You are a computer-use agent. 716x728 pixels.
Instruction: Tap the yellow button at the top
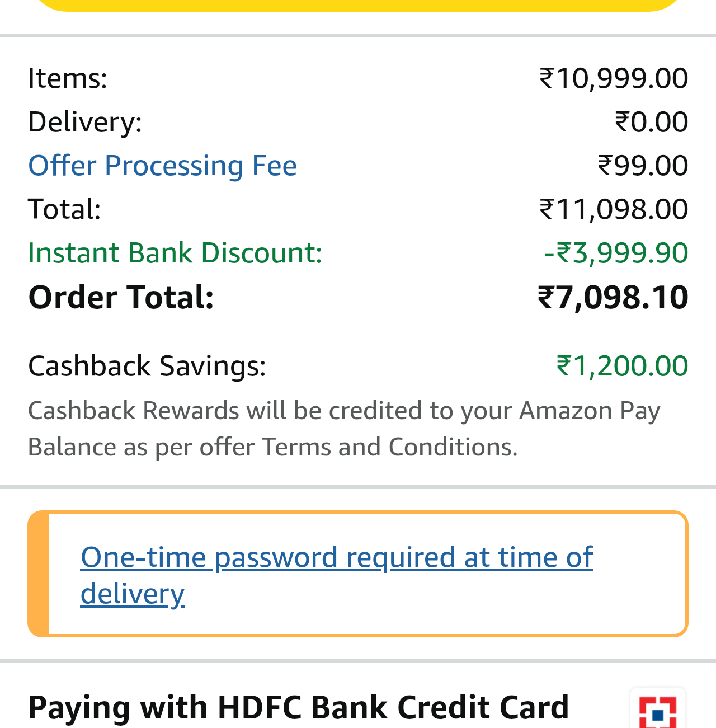tap(358, 4)
